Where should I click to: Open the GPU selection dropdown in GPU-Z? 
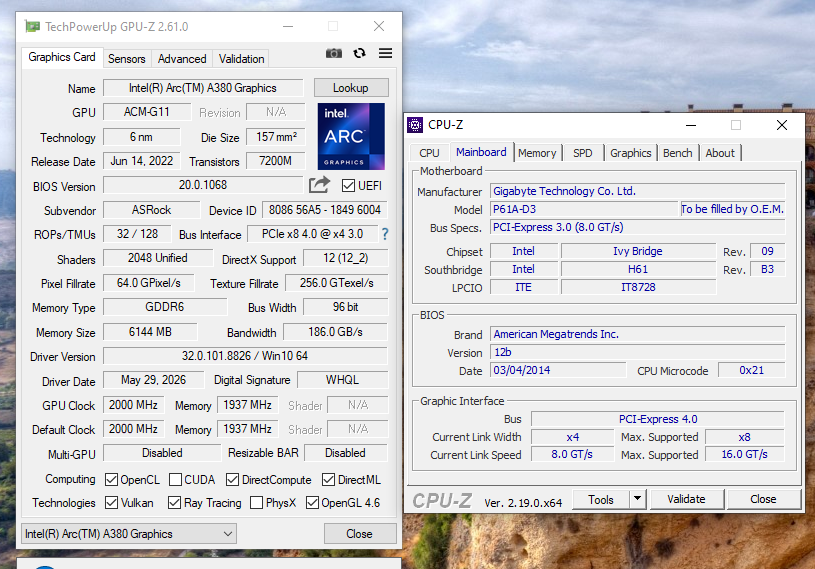coord(129,534)
